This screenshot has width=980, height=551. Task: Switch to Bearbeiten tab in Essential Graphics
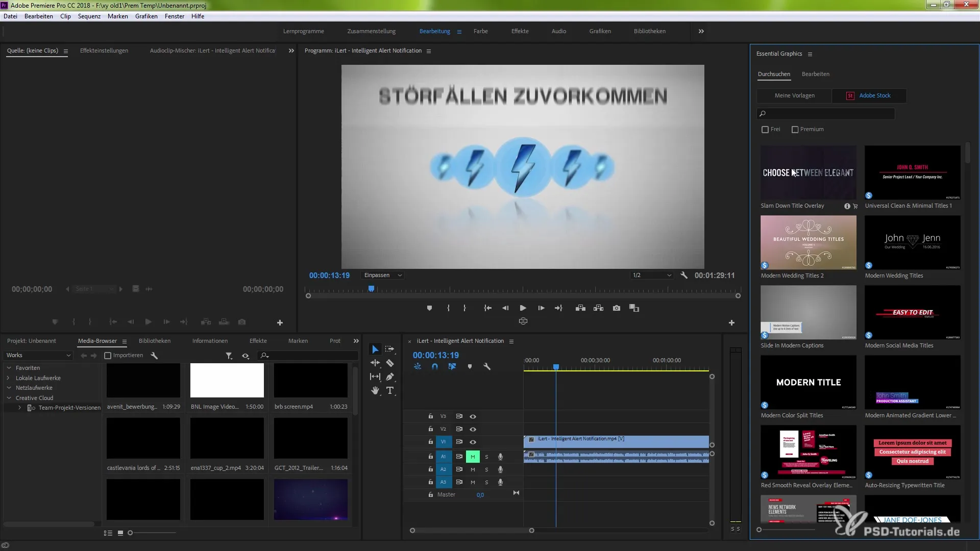pyautogui.click(x=816, y=74)
